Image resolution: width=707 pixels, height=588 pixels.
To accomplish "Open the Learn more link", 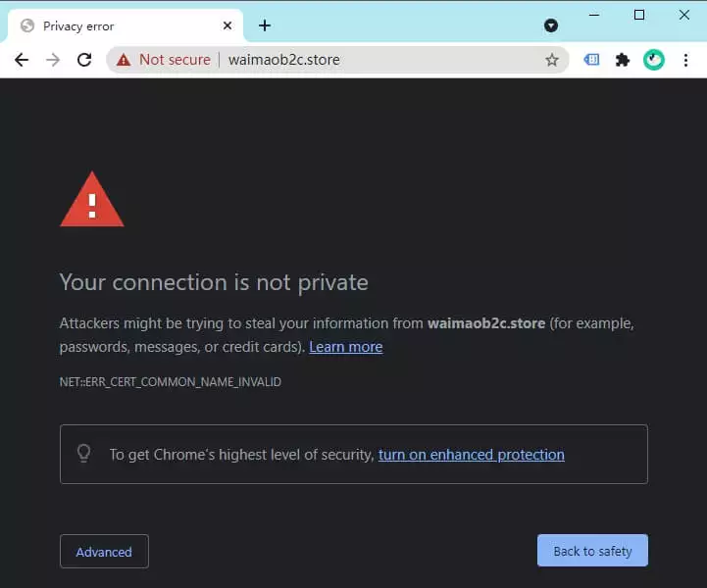I will click(345, 347).
